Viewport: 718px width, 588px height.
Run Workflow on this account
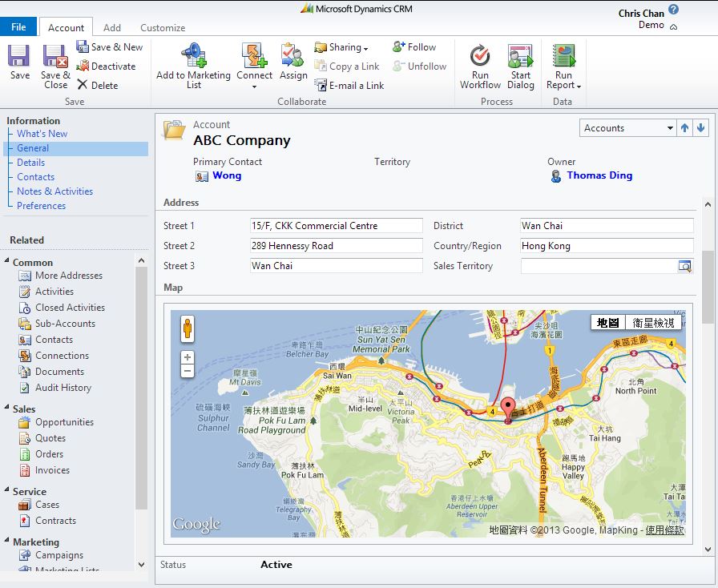[x=480, y=66]
